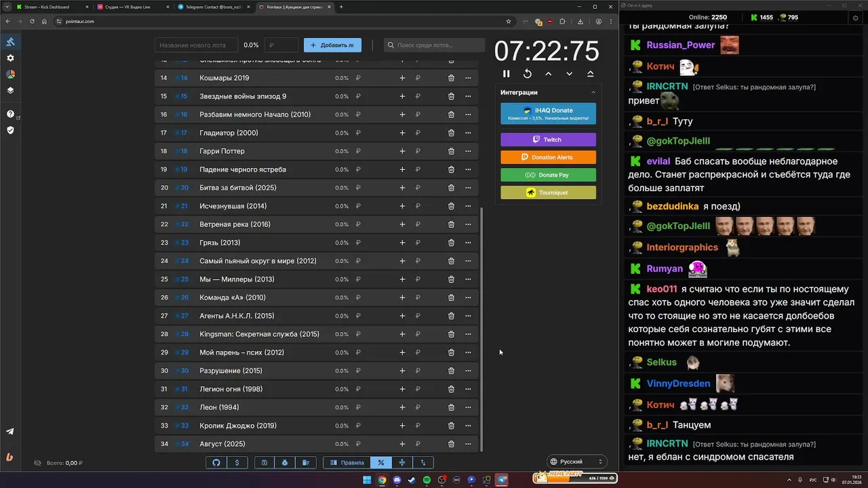Screen dimensions: 868x488
Task: Add amount to lot Разрушение (2015)
Action: pyautogui.click(x=402, y=371)
